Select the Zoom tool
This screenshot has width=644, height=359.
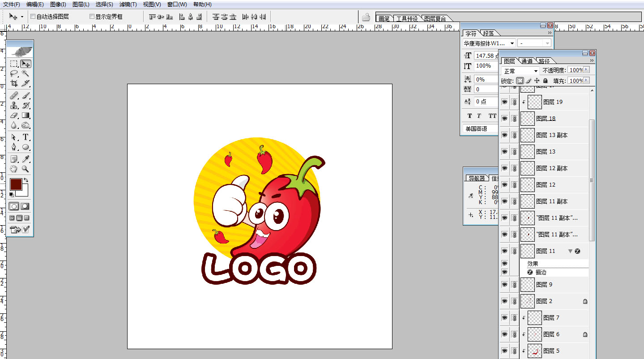pyautogui.click(x=26, y=169)
